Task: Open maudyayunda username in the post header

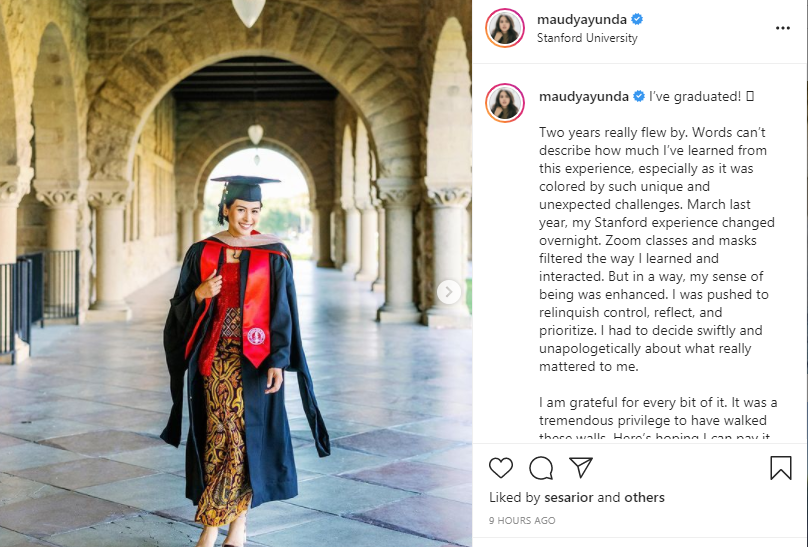Action: tap(582, 19)
